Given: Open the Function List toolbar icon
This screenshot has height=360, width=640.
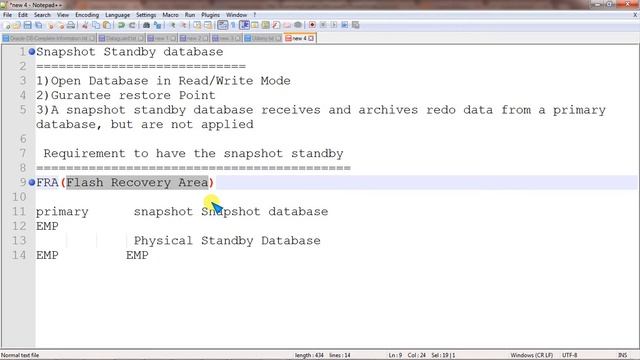Looking at the screenshot, I should point(276,25).
